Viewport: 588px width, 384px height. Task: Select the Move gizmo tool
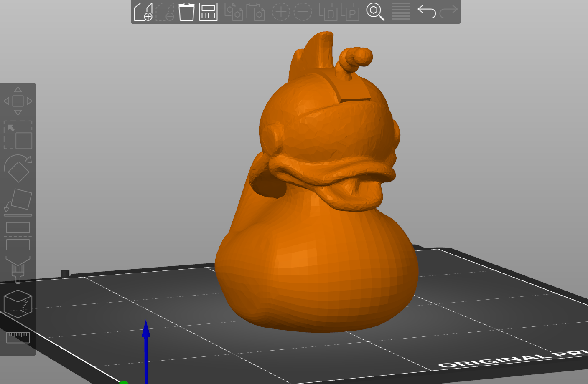18,101
